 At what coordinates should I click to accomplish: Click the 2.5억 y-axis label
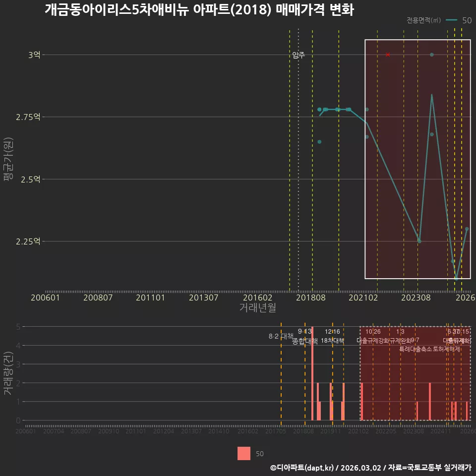tap(30, 179)
